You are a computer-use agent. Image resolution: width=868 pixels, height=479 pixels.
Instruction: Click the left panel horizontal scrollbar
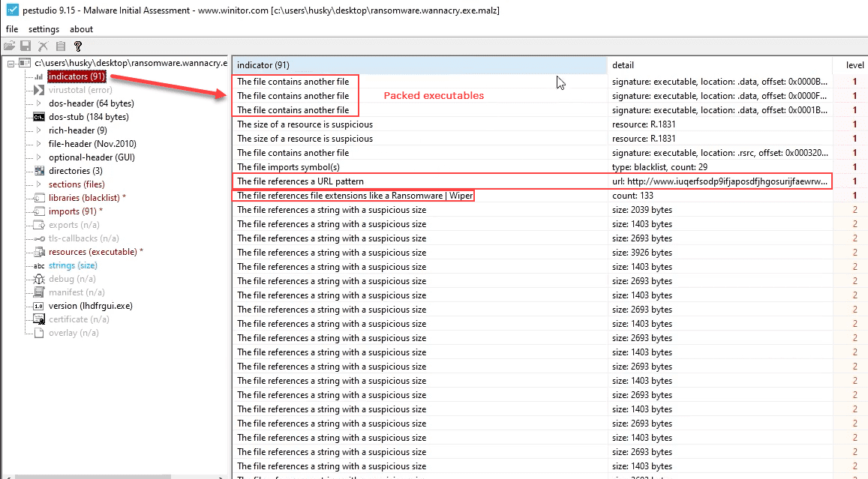click(113, 475)
